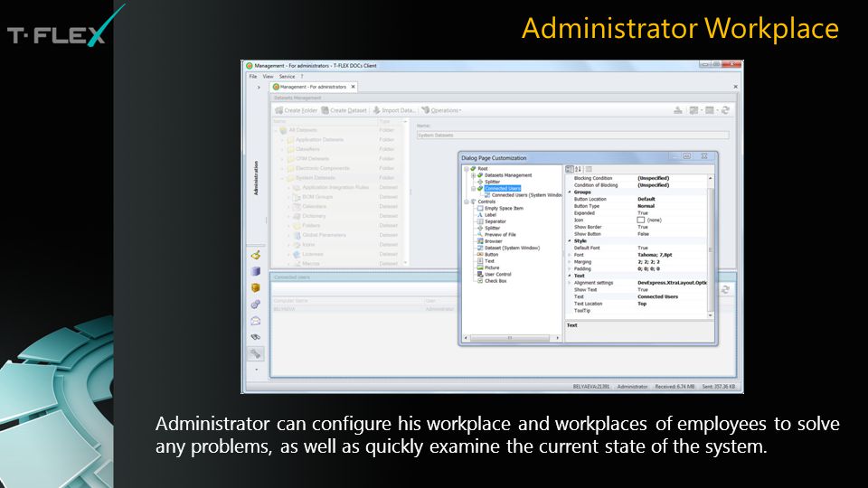This screenshot has height=488, width=868.
Task: Expand the Datasets Management tree node
Action: pos(473,175)
